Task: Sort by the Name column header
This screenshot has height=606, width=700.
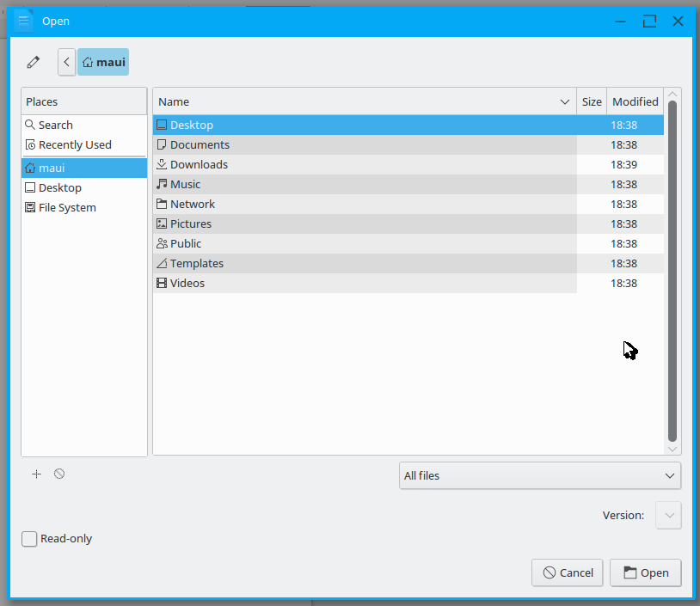Action: point(365,101)
